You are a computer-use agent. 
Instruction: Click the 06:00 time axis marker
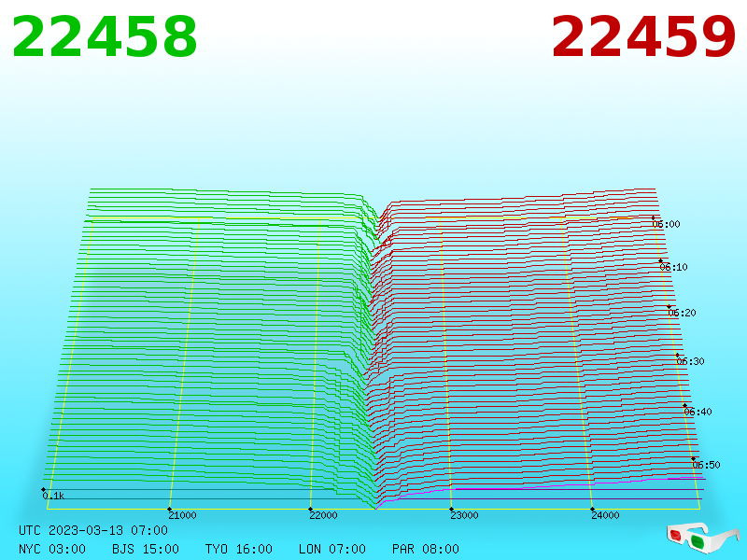click(666, 224)
